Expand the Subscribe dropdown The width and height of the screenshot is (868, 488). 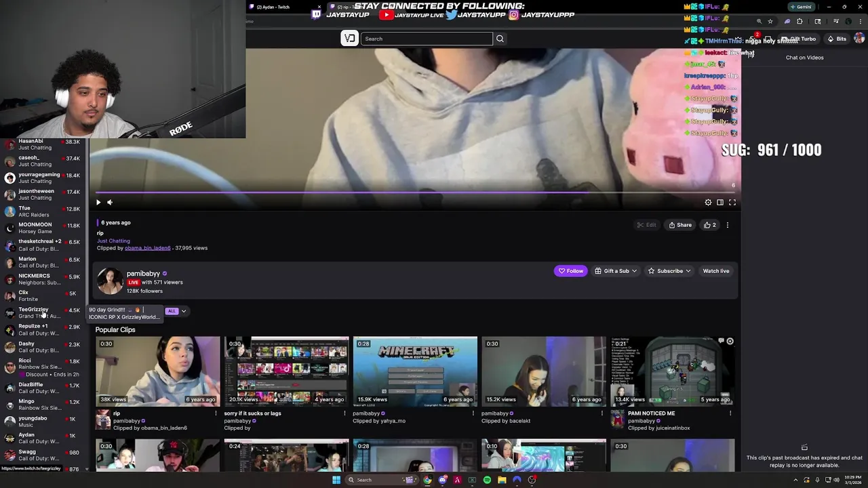(x=669, y=271)
